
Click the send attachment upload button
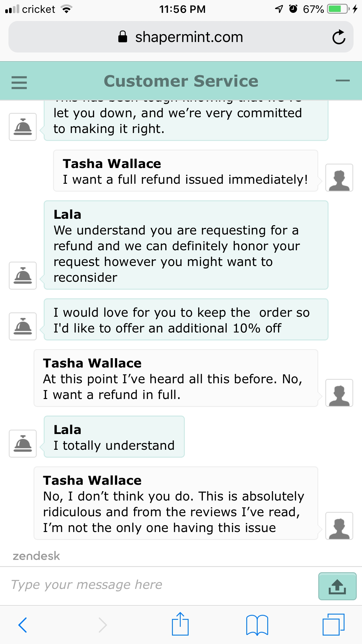337,586
